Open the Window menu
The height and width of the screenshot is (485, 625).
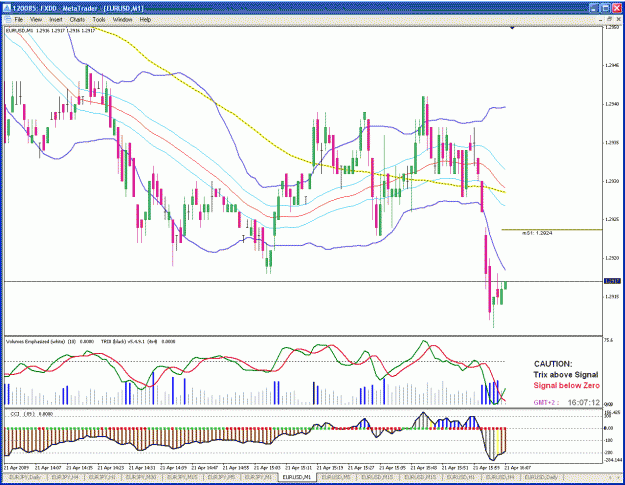[122, 20]
